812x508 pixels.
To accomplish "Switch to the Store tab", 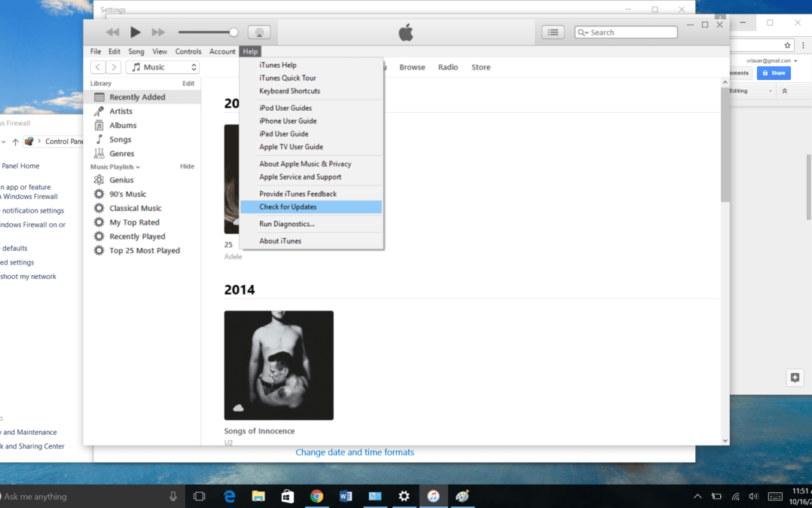I will (x=481, y=67).
